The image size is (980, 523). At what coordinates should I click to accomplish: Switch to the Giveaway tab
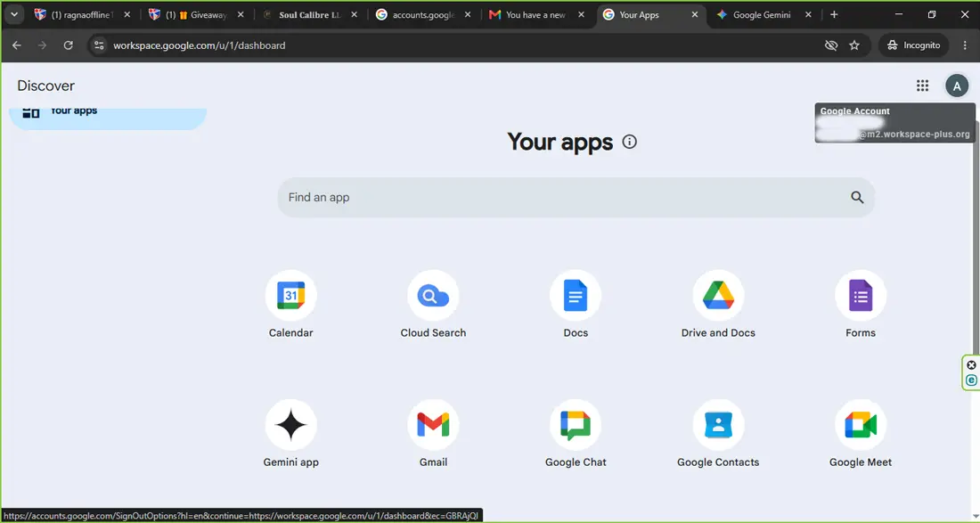tap(196, 14)
